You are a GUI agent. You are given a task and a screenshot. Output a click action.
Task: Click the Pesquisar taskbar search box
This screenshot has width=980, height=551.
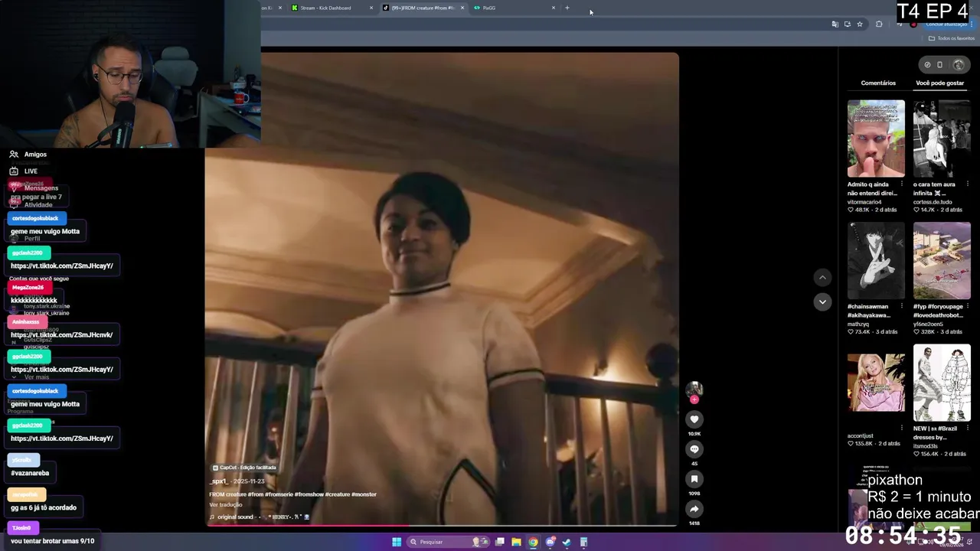click(x=448, y=542)
